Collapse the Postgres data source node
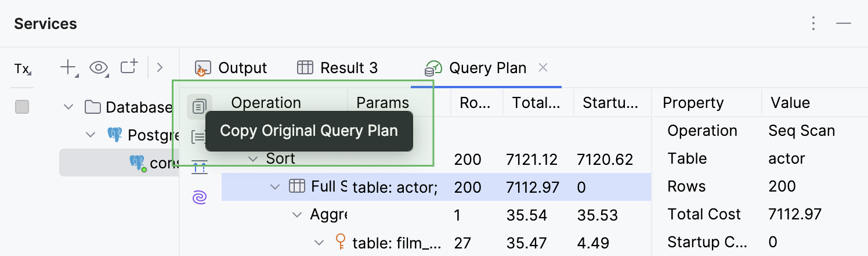This screenshot has height=256, width=868. click(91, 135)
